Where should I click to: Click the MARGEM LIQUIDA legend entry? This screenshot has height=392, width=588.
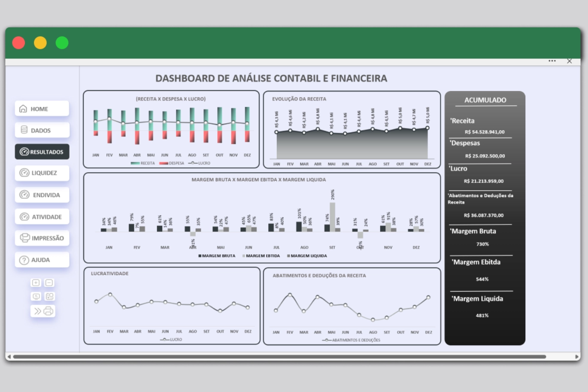coord(307,256)
